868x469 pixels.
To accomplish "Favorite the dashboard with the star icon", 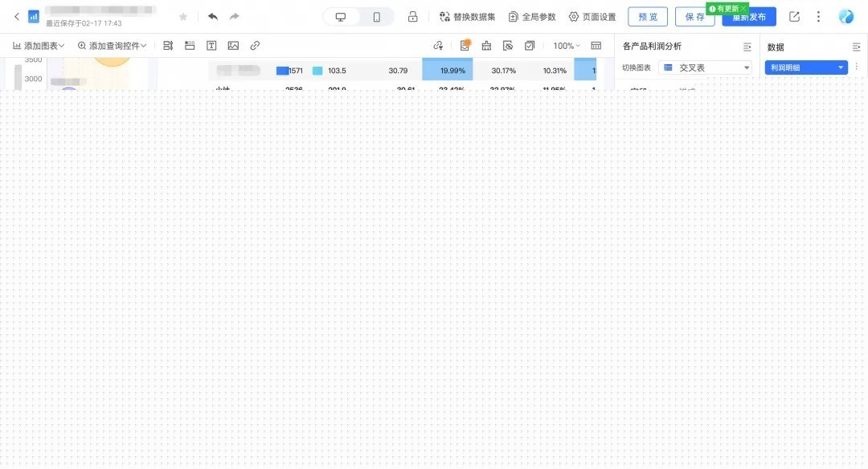I will 183,17.
